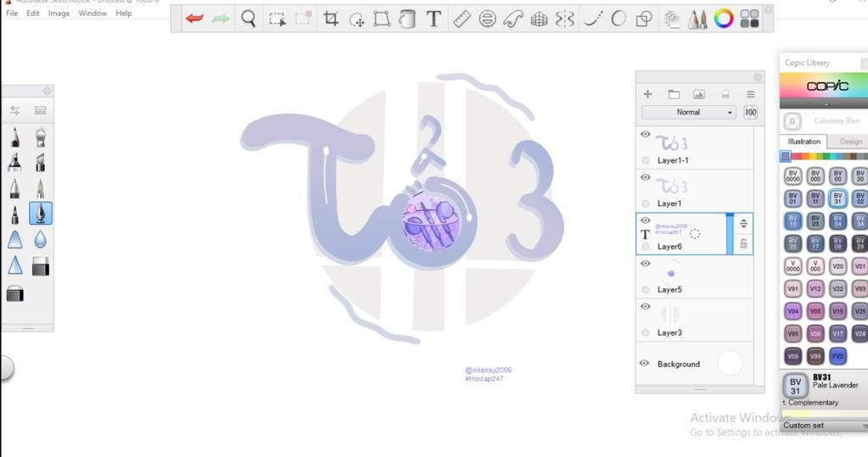This screenshot has width=868, height=457.
Task: Open the Transform distort tool
Action: click(x=382, y=19)
